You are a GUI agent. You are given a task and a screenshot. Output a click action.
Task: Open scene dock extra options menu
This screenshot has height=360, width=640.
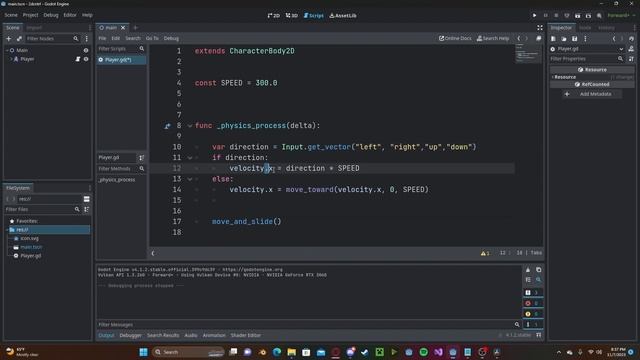pyautogui.click(x=87, y=38)
